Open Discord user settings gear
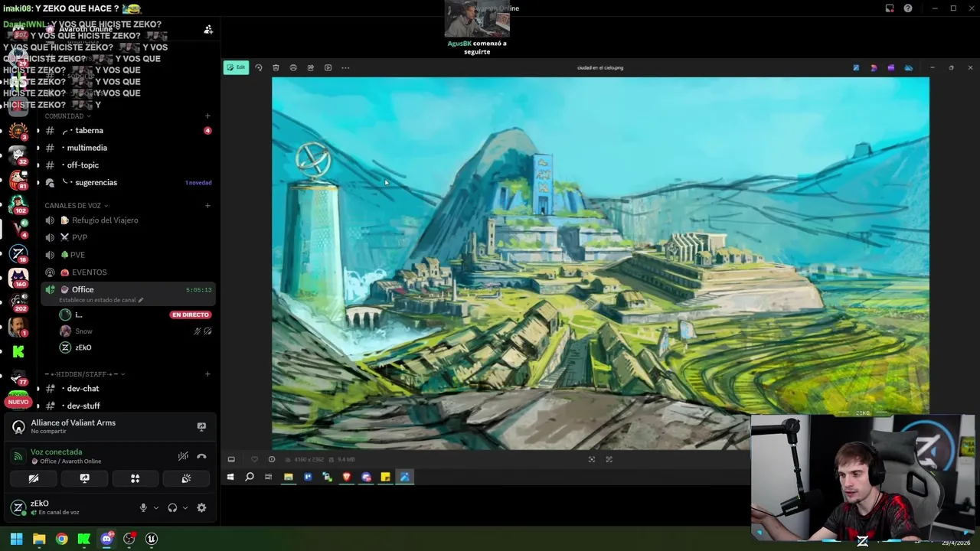 201,507
